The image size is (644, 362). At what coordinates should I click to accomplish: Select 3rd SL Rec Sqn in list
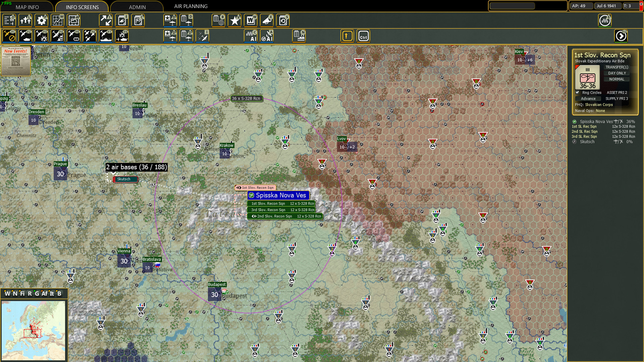(x=603, y=136)
